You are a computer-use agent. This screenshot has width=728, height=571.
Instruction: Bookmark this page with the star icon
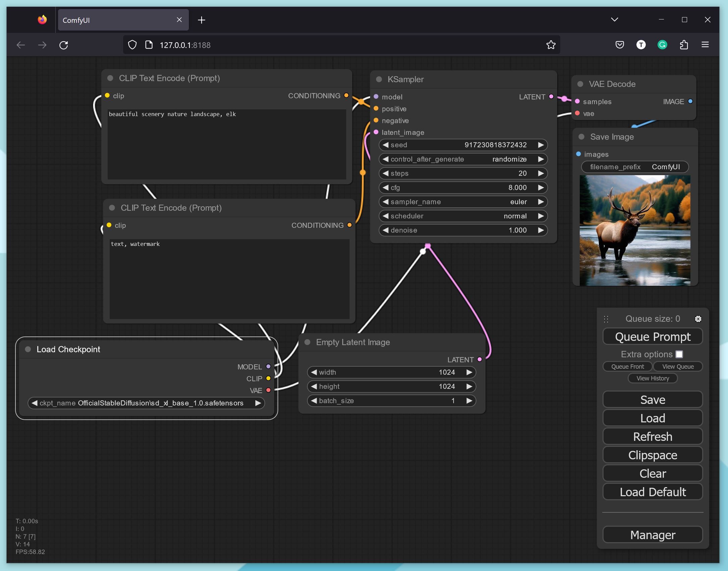click(x=551, y=45)
